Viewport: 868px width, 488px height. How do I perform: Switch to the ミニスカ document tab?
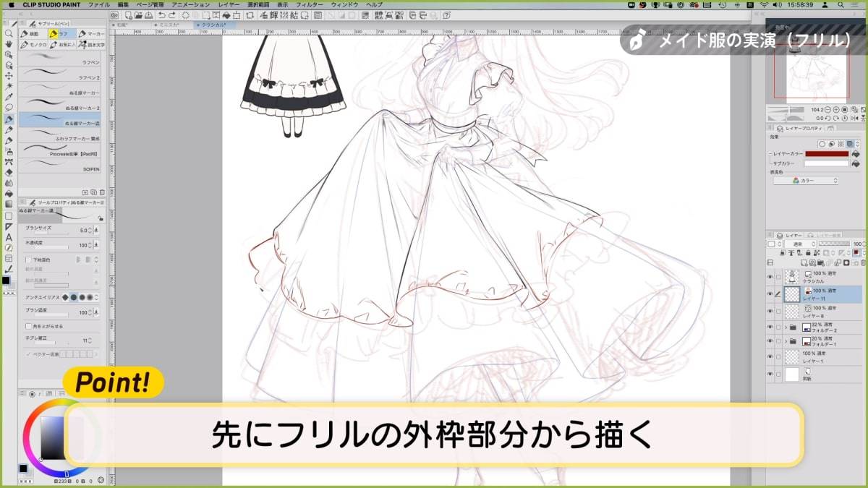[167, 25]
